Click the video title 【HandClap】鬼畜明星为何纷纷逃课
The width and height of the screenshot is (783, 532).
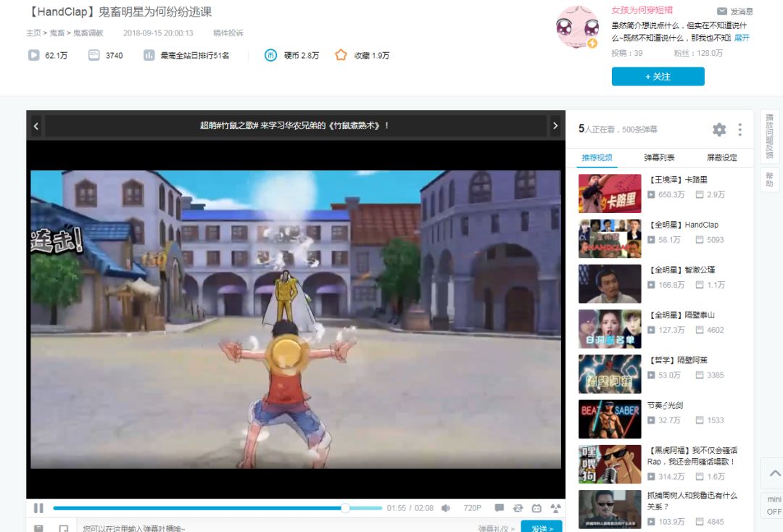click(x=119, y=12)
